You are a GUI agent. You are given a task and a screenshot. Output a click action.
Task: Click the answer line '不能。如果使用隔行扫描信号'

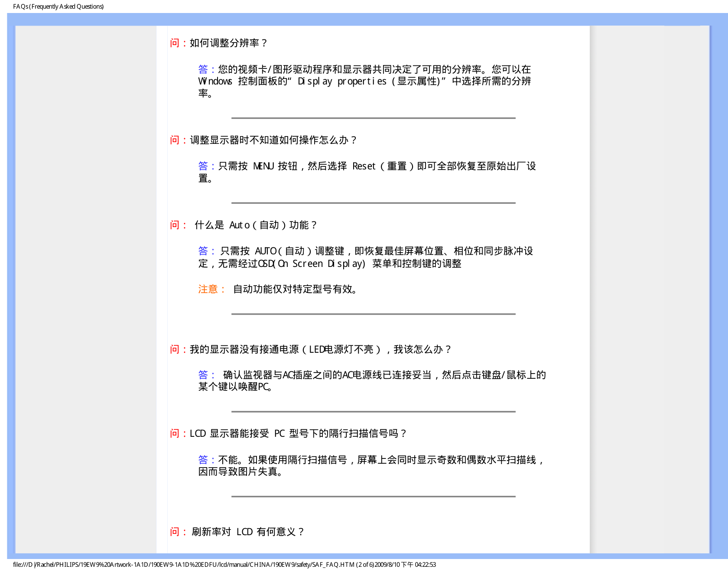pyautogui.click(x=381, y=460)
